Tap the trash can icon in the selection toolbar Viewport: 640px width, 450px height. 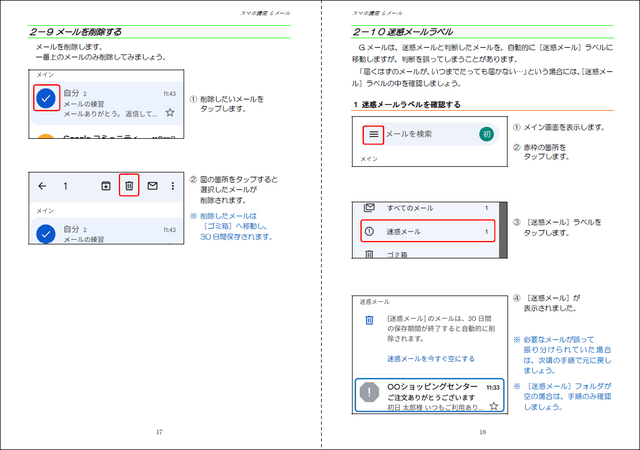(x=129, y=186)
